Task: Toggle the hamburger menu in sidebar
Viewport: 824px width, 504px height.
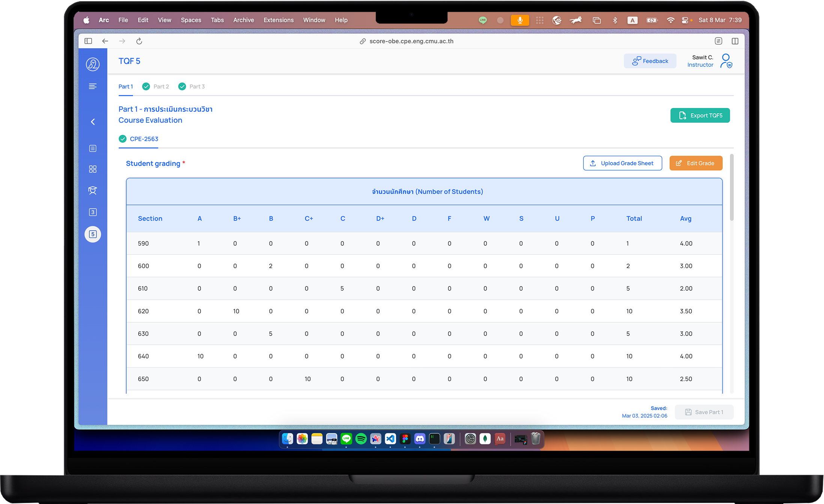Action: point(93,86)
